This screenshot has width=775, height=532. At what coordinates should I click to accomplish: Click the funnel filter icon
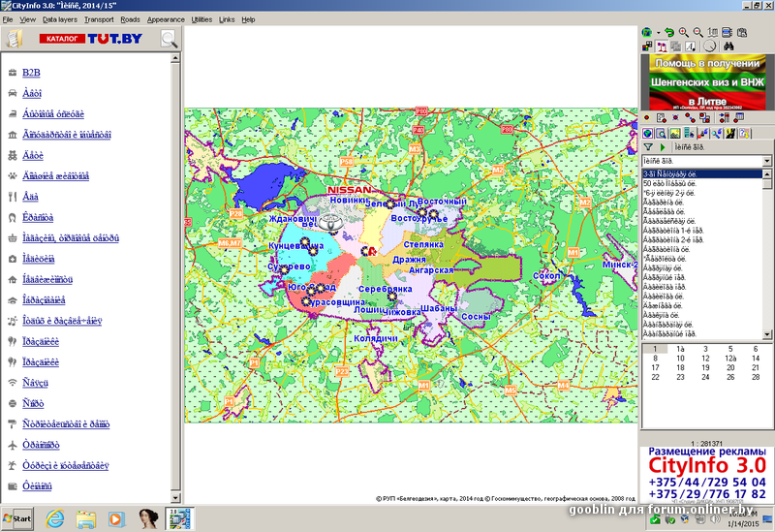tap(648, 146)
